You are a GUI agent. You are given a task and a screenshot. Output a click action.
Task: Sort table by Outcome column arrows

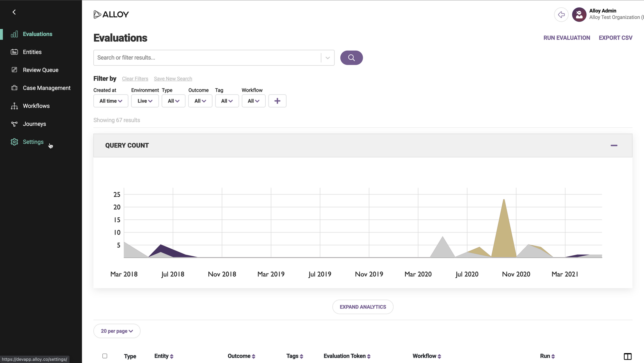pos(253,356)
